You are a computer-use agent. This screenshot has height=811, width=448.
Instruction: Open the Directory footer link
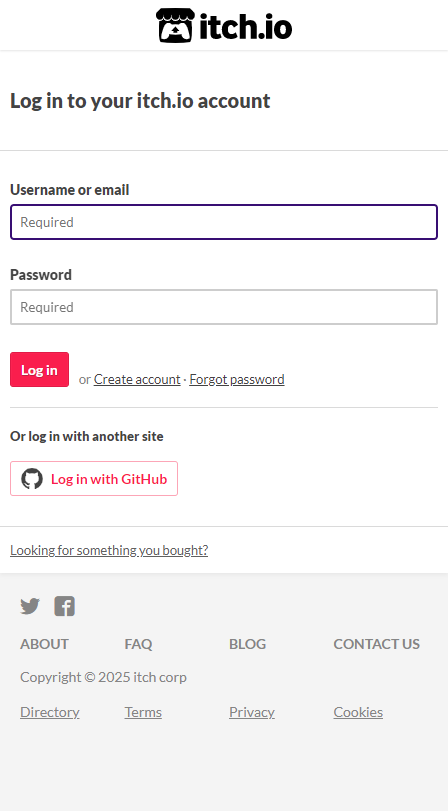[50, 712]
